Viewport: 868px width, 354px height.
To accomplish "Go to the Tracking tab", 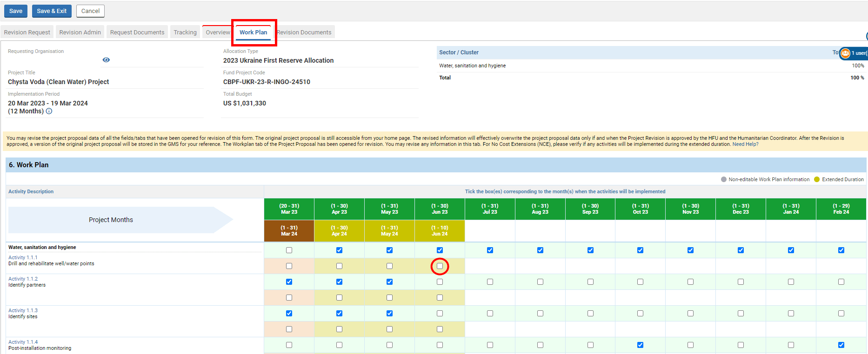I will 185,33.
